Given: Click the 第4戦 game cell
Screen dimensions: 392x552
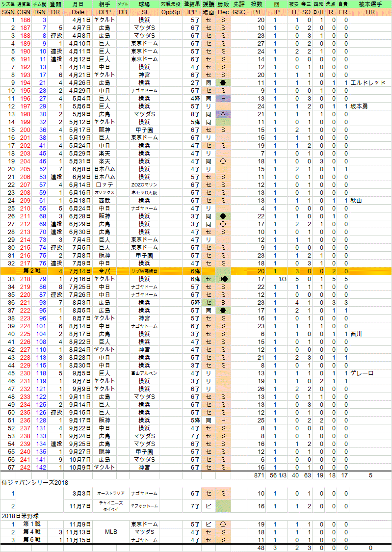Looking at the screenshot, I should click(32, 532).
